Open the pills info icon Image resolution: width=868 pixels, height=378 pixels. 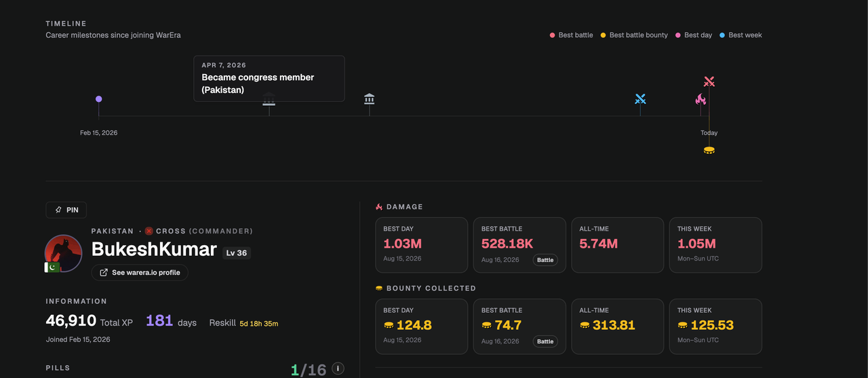tap(338, 368)
